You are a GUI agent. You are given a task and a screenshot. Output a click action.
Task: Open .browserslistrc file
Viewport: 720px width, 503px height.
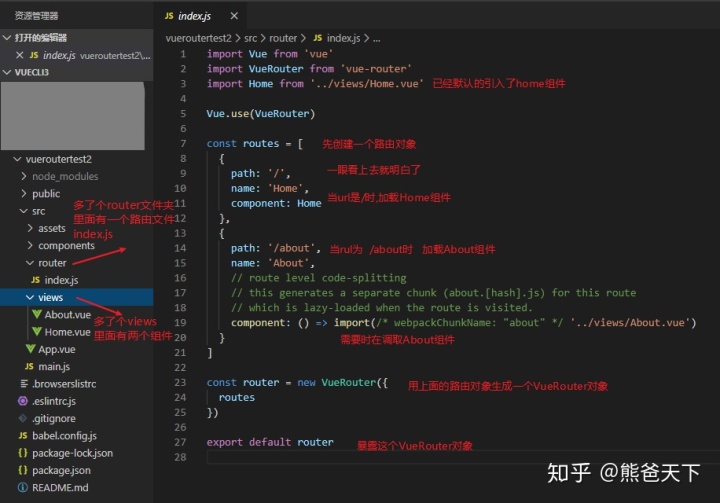pos(64,384)
